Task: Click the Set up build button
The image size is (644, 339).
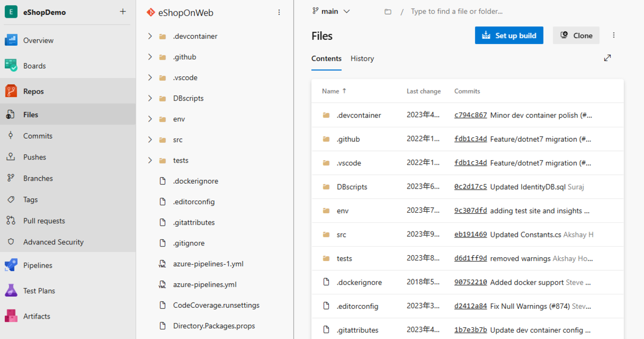Action: (509, 35)
